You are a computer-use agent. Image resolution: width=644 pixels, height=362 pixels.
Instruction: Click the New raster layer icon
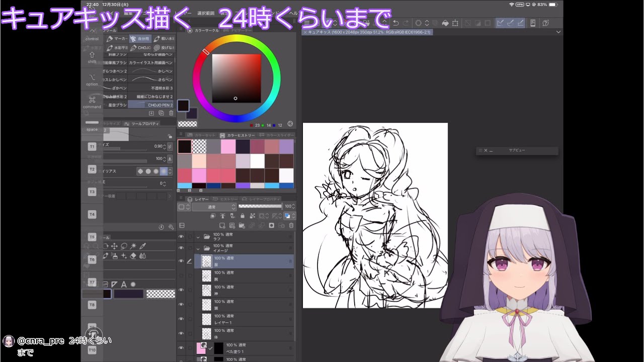(222, 226)
